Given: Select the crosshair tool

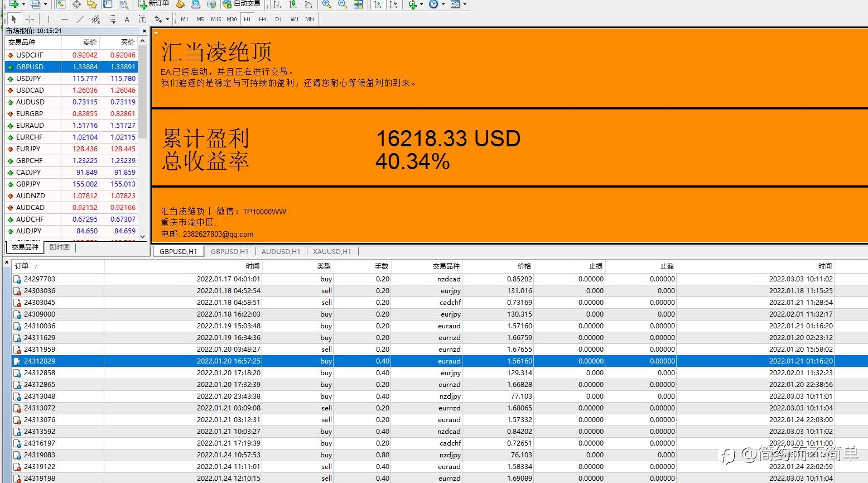Looking at the screenshot, I should point(30,19).
